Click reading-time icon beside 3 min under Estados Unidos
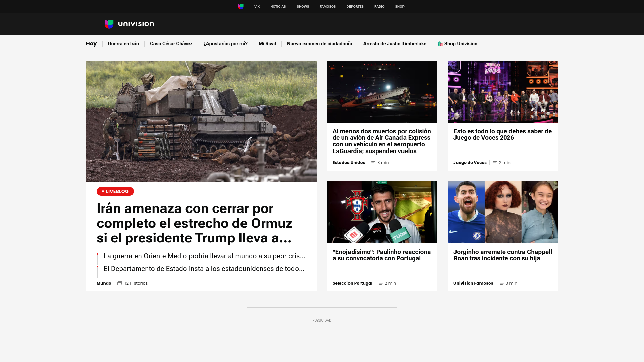Image resolution: width=644 pixels, height=362 pixels. (373, 163)
